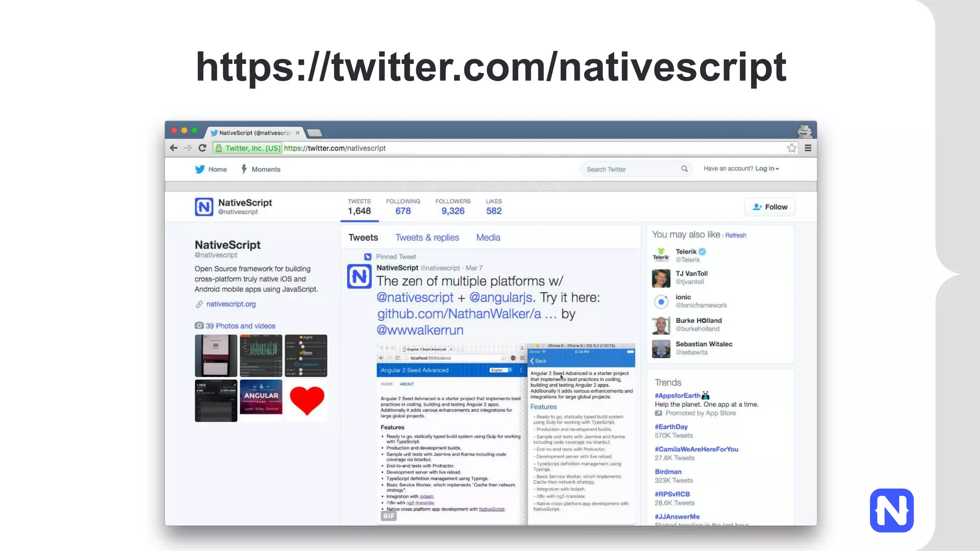Open 39 Photos and videos link
This screenshot has height=551, width=980.
pos(241,326)
